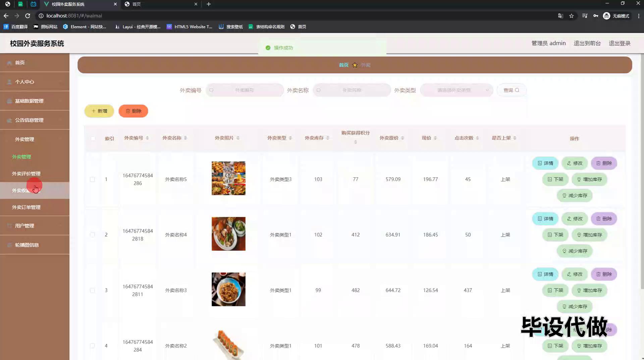Click the yellow 新增 button

tap(99, 111)
